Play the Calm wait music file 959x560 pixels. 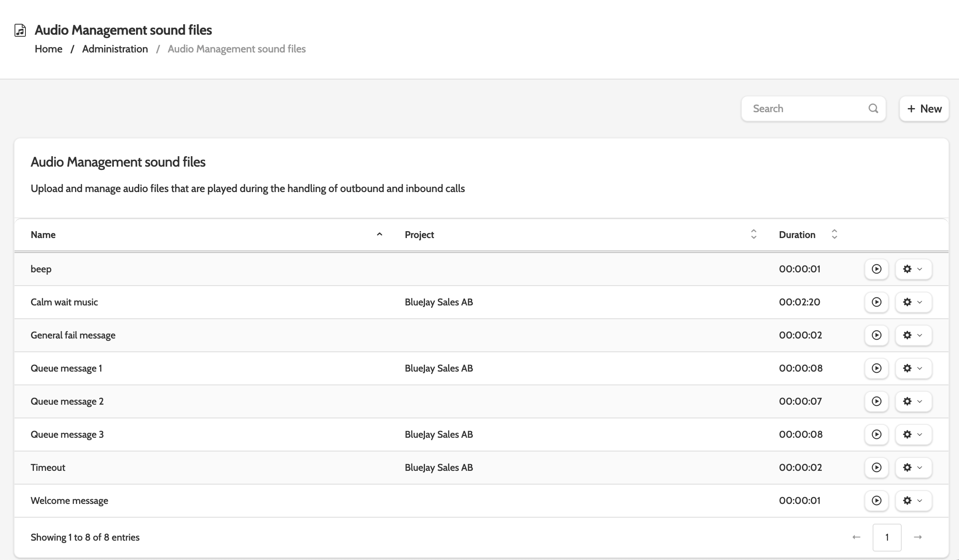point(876,302)
